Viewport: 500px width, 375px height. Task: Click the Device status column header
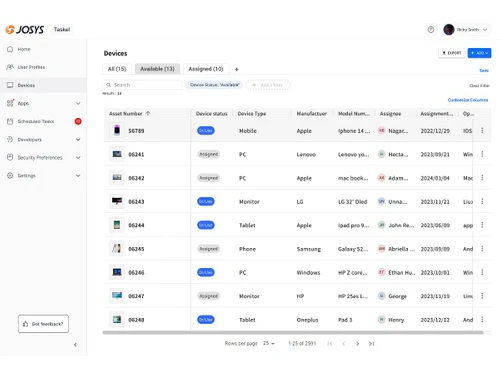click(211, 114)
